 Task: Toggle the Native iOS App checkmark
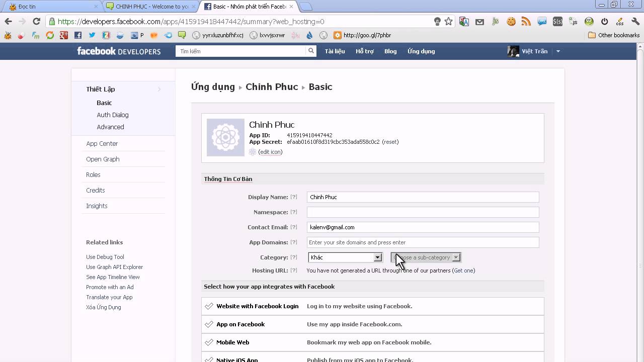[209, 359]
